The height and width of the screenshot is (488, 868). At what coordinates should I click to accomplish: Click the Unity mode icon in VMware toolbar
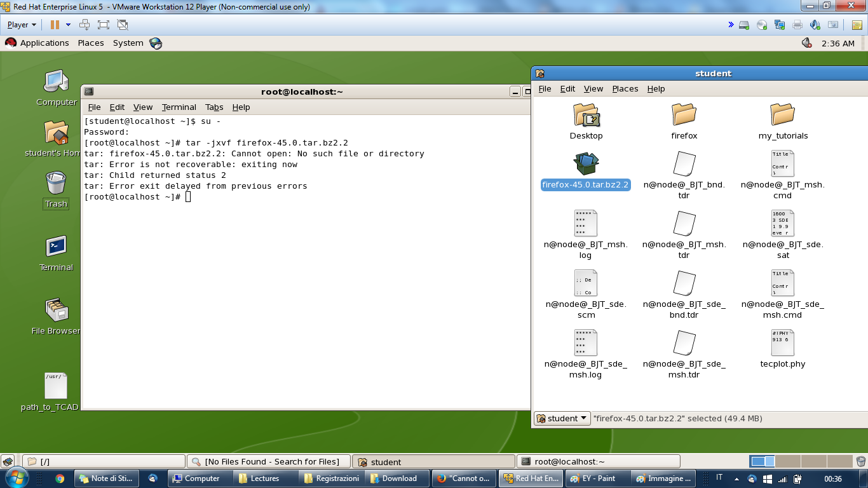123,25
